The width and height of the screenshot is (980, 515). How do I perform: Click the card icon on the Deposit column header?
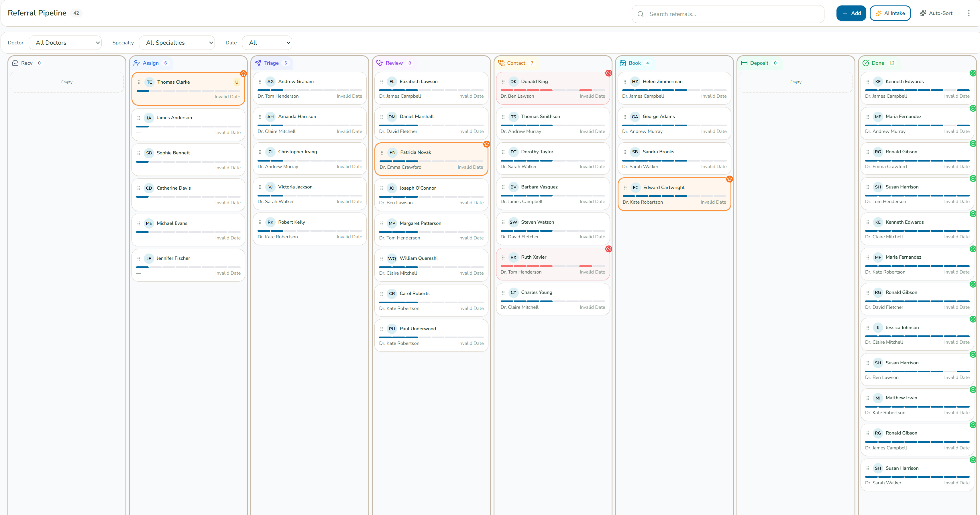[x=744, y=63]
